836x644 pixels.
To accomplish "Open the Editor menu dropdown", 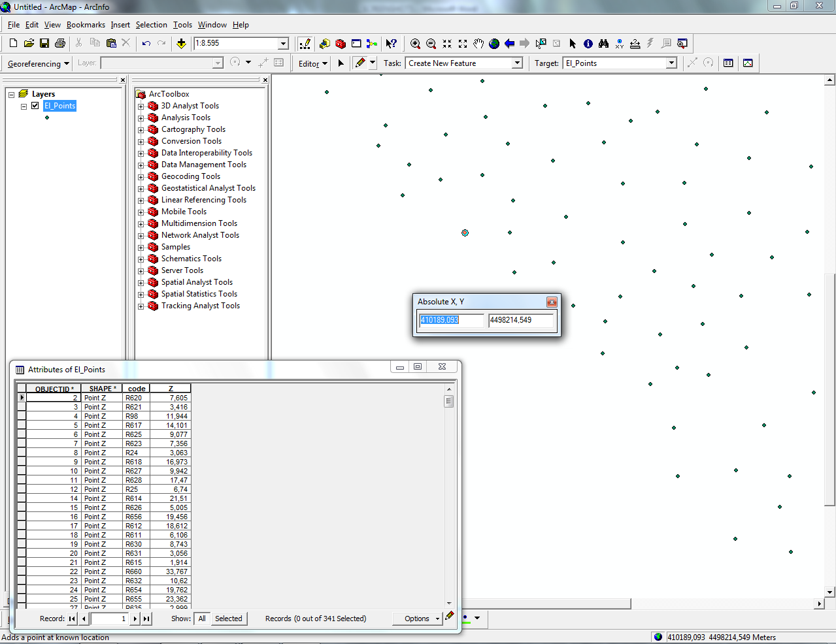I will (313, 63).
